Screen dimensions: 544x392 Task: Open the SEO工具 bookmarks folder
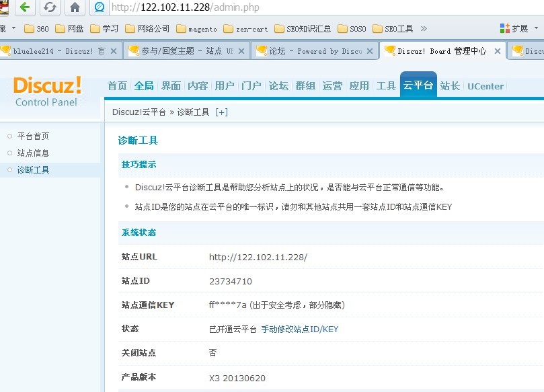pyautogui.click(x=393, y=29)
